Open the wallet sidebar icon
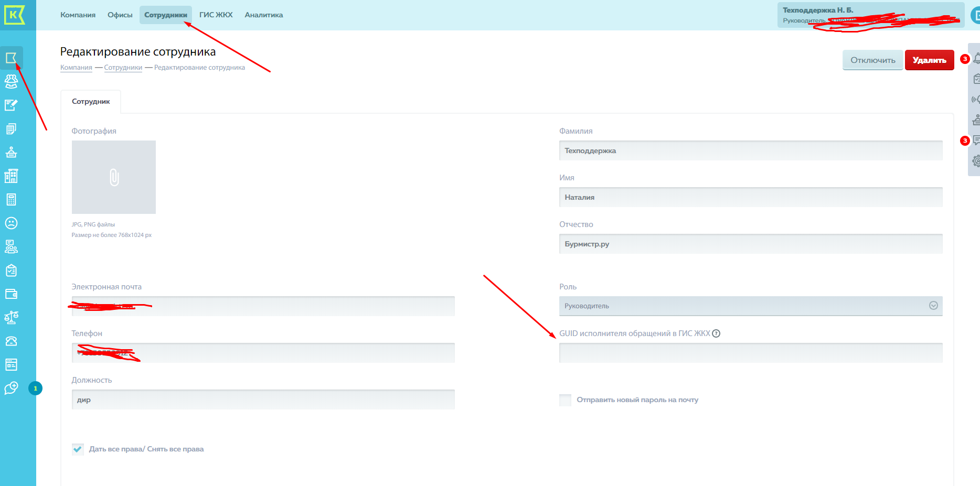This screenshot has height=486, width=980. pyautogui.click(x=11, y=294)
